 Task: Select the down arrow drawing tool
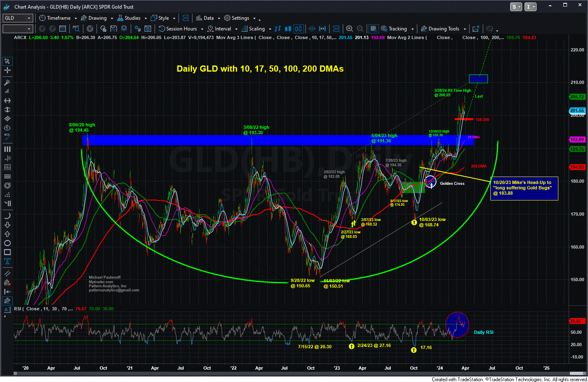tap(7, 225)
